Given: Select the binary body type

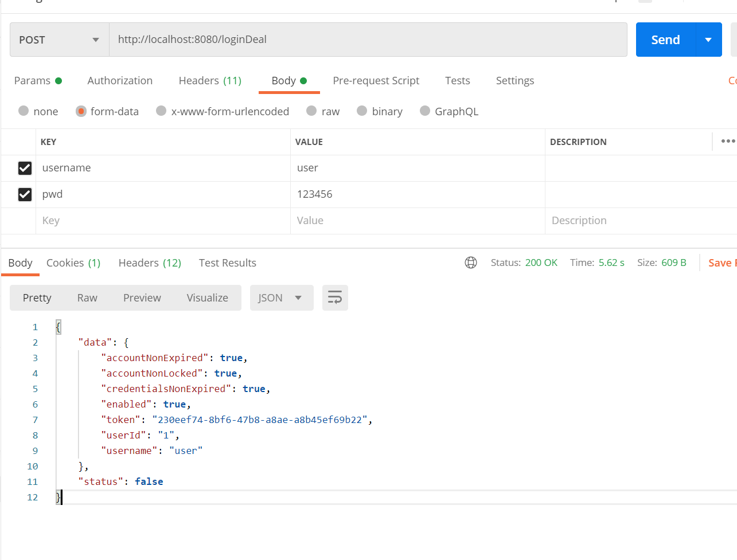Looking at the screenshot, I should tap(380, 111).
